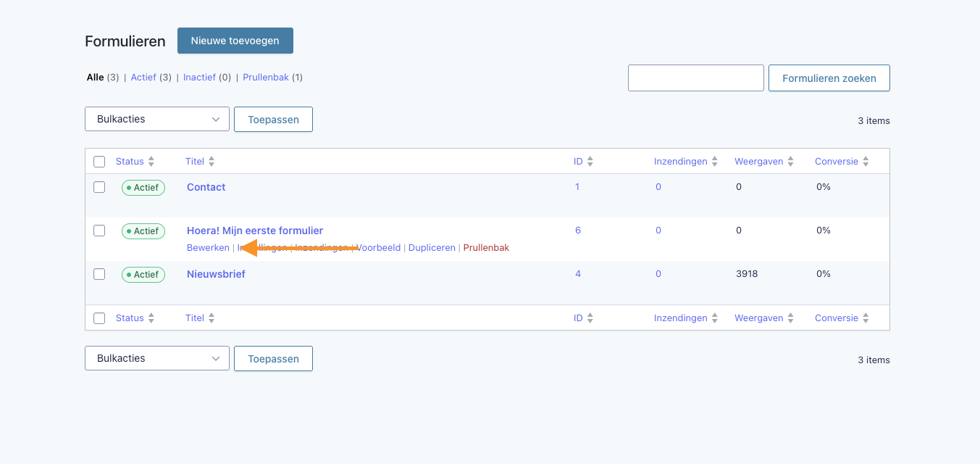
Task: Click Dupliceren for Hoera! Mijn eerste formulier
Action: click(432, 248)
